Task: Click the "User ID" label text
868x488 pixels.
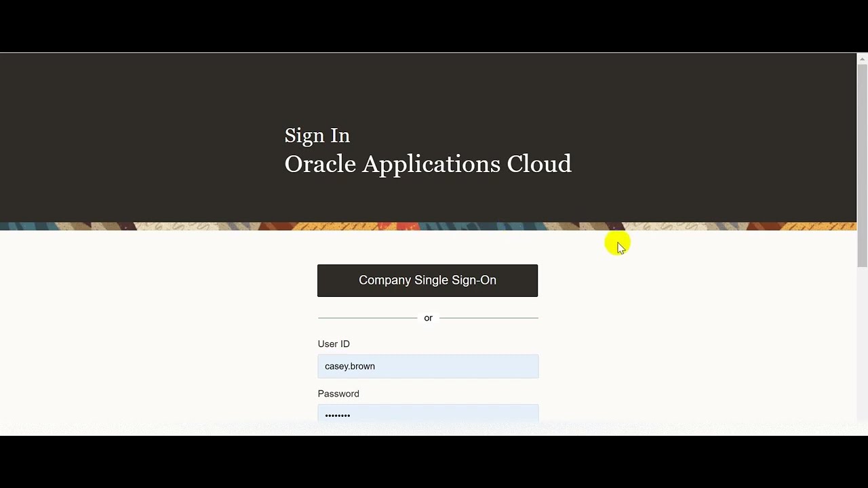Action: pyautogui.click(x=334, y=344)
